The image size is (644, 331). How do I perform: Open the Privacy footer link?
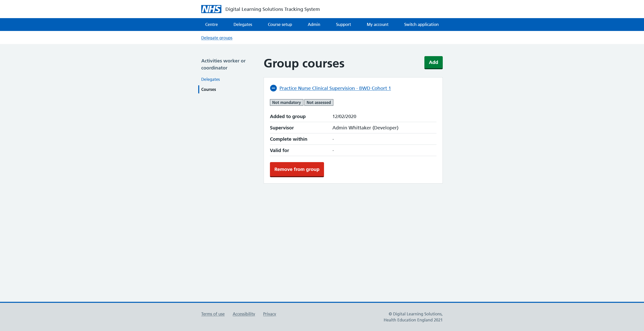[269, 314]
